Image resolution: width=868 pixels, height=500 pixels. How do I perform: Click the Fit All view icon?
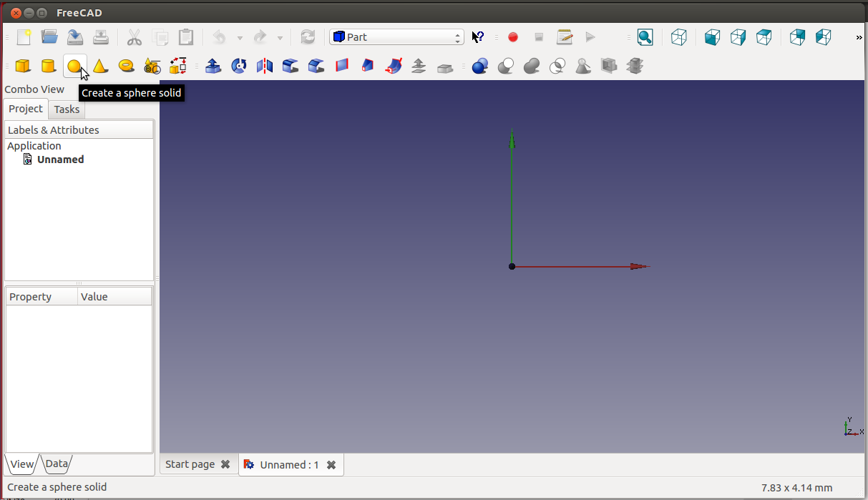pyautogui.click(x=645, y=37)
